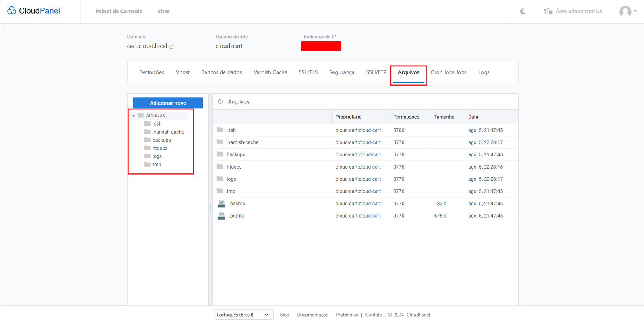
Task: Click the .bashrc file icon in the list
Action: [x=221, y=204]
